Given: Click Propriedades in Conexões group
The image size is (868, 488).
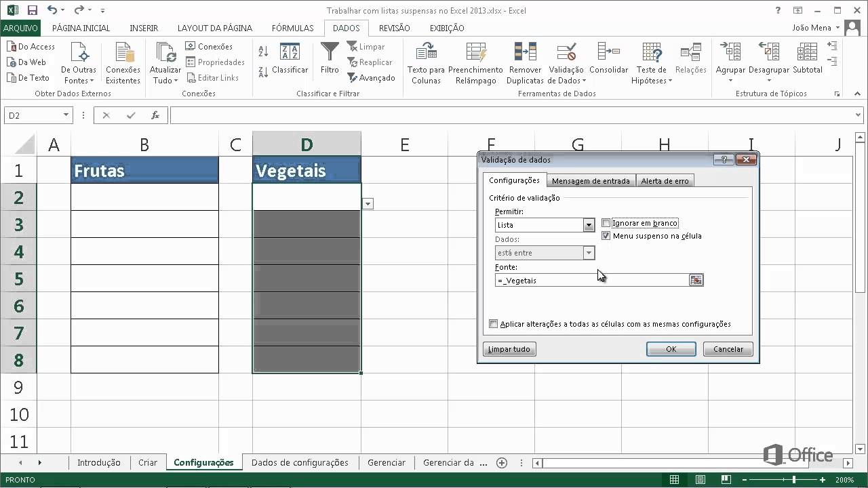Looking at the screenshot, I should (x=216, y=62).
